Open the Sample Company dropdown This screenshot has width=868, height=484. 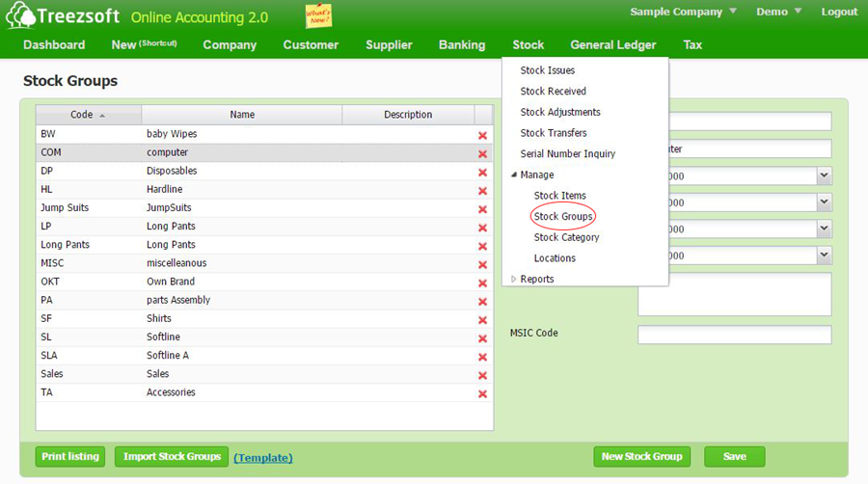pos(683,12)
